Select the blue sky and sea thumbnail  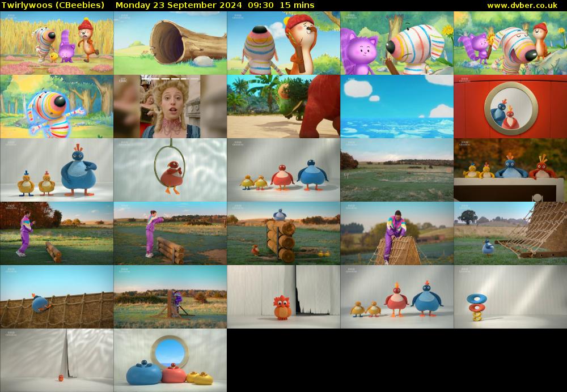coord(397,107)
